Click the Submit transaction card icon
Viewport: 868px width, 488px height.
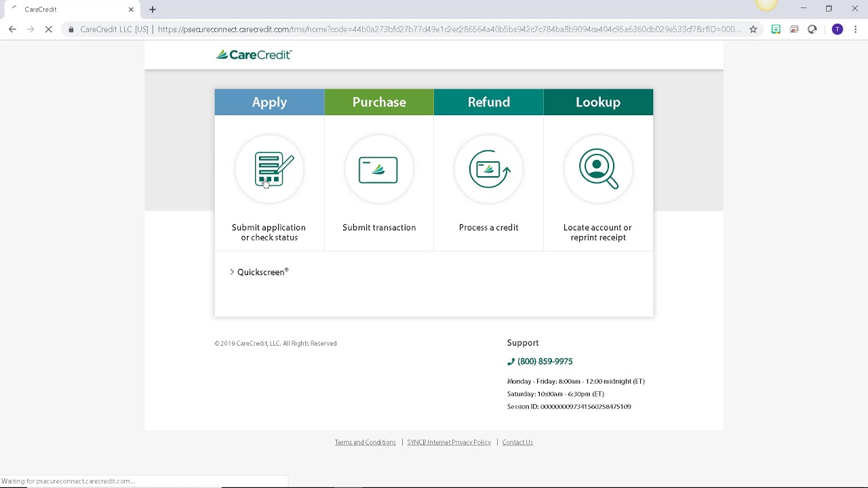(x=378, y=169)
